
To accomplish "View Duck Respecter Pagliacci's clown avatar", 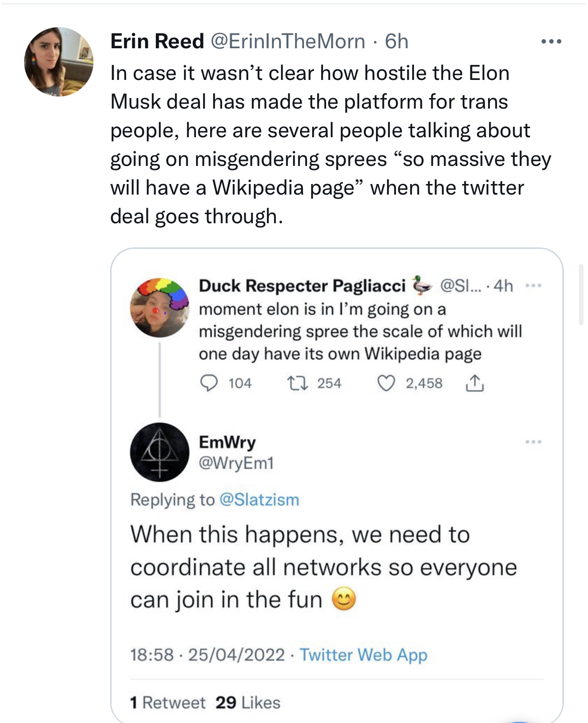I will [159, 307].
